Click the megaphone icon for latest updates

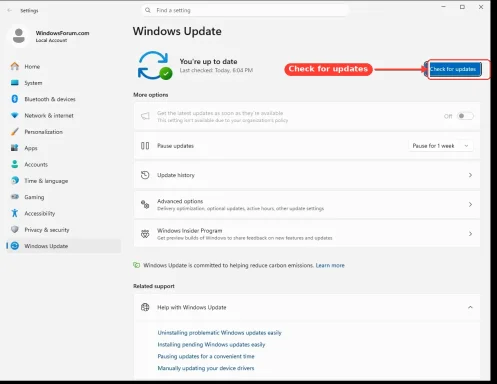[145, 116]
